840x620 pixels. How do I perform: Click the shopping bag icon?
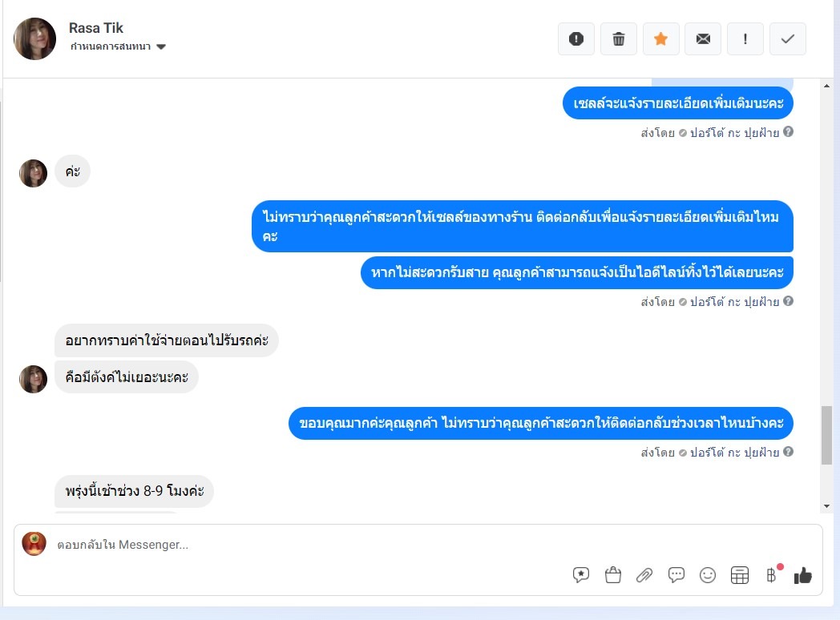point(613,576)
